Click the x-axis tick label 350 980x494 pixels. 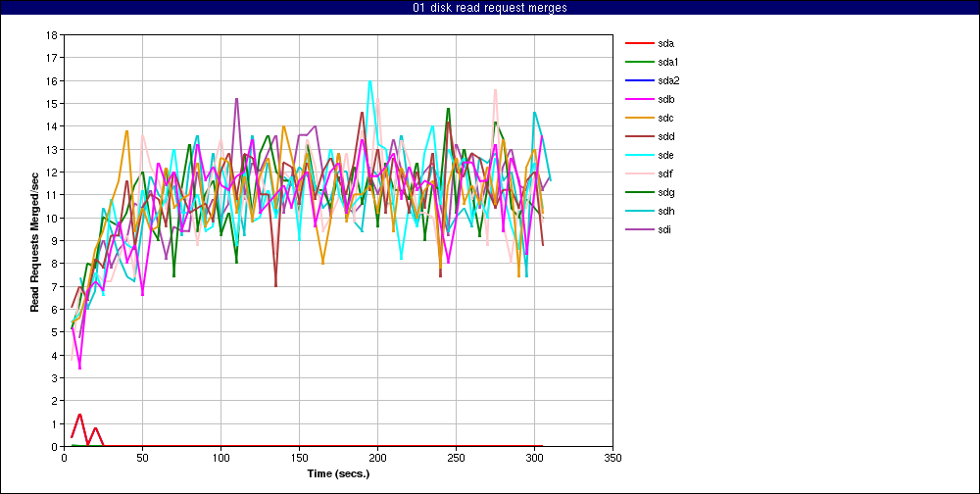[x=613, y=459]
